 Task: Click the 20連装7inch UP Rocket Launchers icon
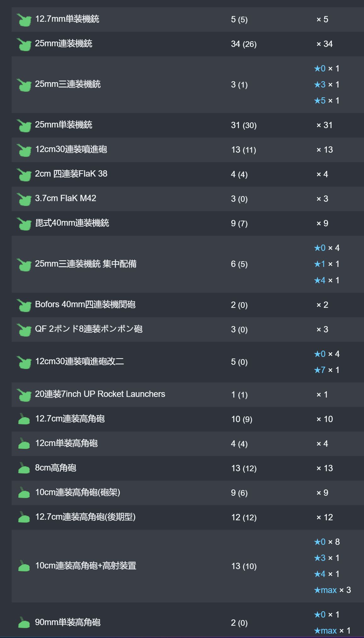tap(24, 395)
